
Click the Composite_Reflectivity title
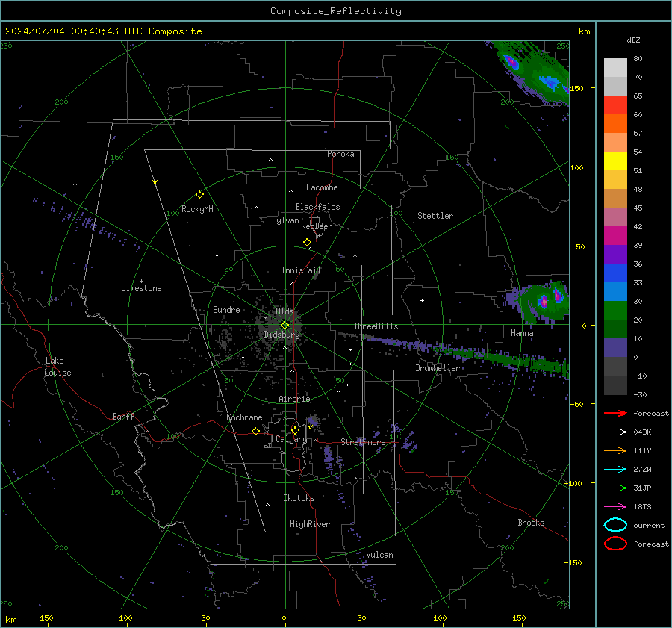click(x=336, y=11)
